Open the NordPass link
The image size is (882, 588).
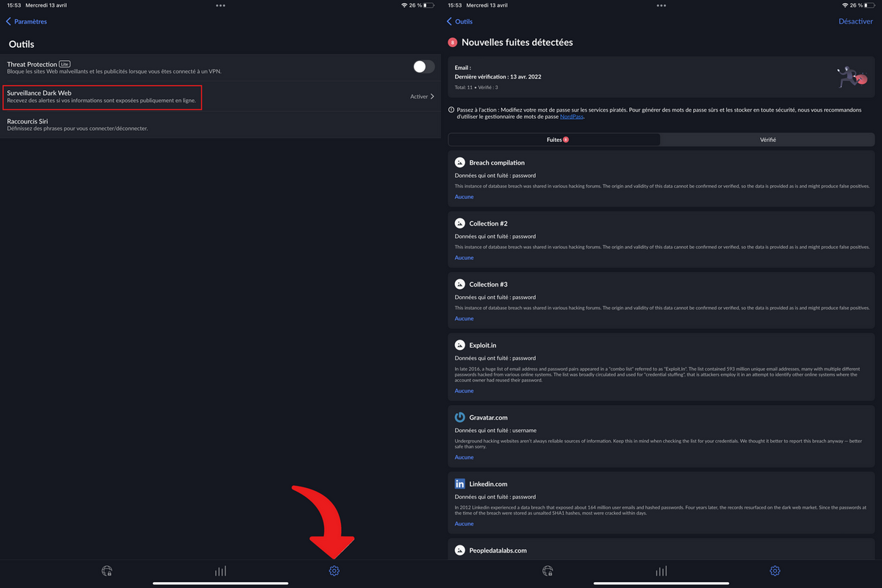pyautogui.click(x=572, y=116)
